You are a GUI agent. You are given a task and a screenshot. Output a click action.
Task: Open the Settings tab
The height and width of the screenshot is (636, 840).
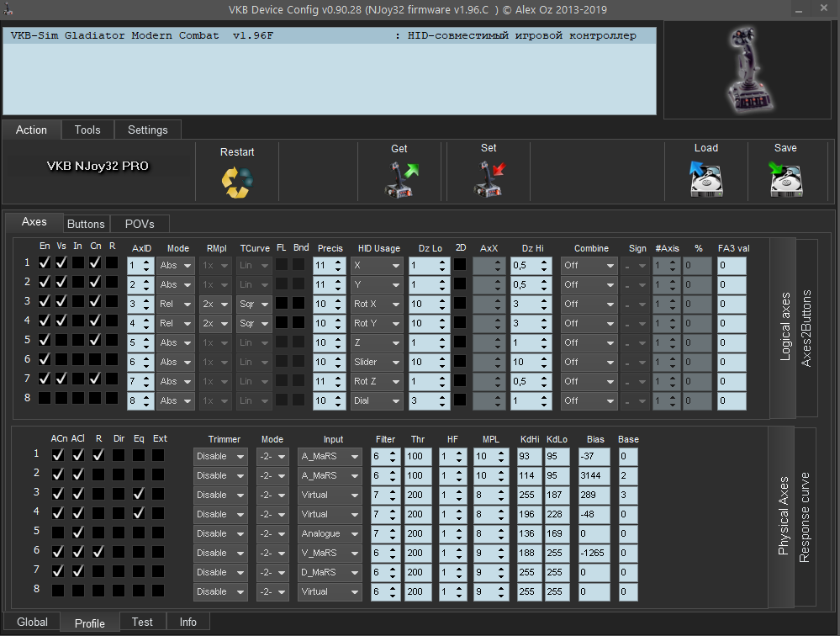tap(147, 130)
